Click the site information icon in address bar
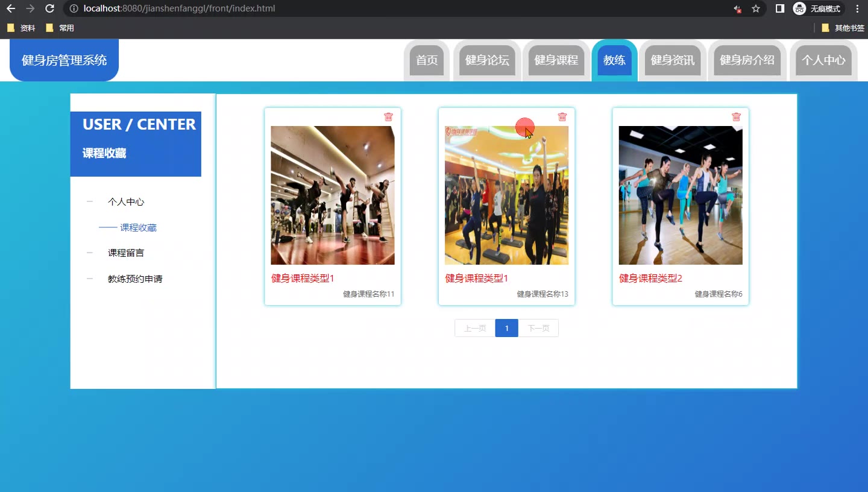This screenshot has height=492, width=868. pyautogui.click(x=74, y=8)
